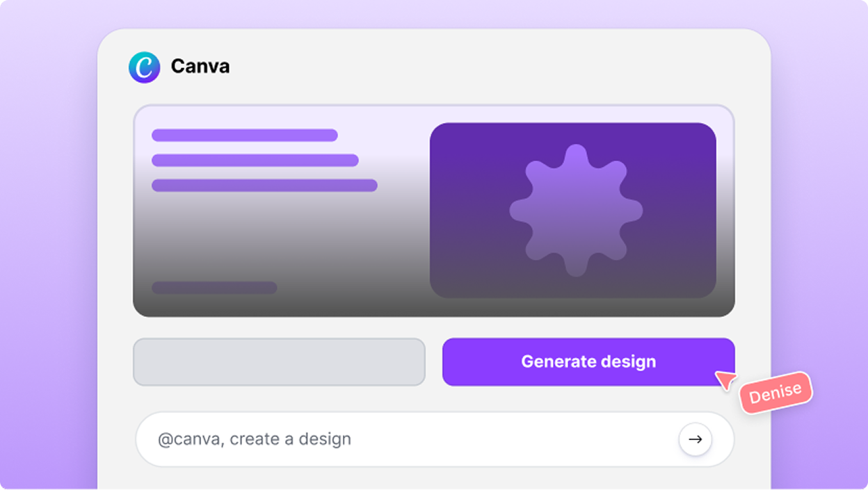
Task: Click the round Canva logo icon
Action: (x=145, y=67)
